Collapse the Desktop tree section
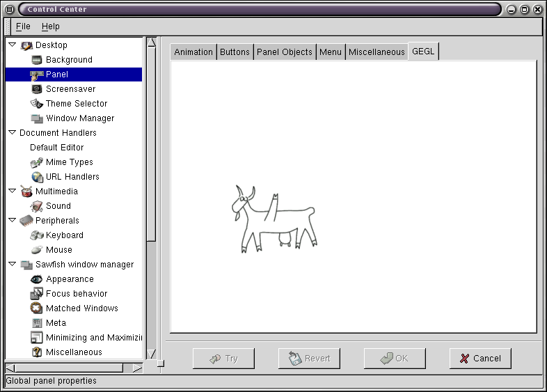Viewport: 547px width, 392px height. click(13, 45)
